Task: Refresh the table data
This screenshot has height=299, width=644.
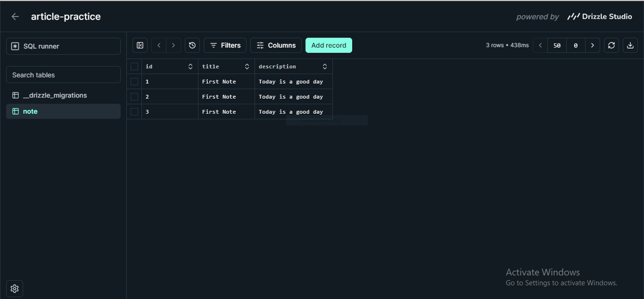Action: (x=611, y=45)
